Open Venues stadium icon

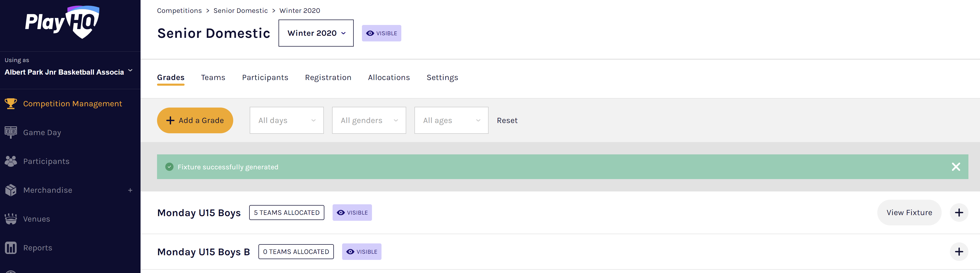[11, 219]
